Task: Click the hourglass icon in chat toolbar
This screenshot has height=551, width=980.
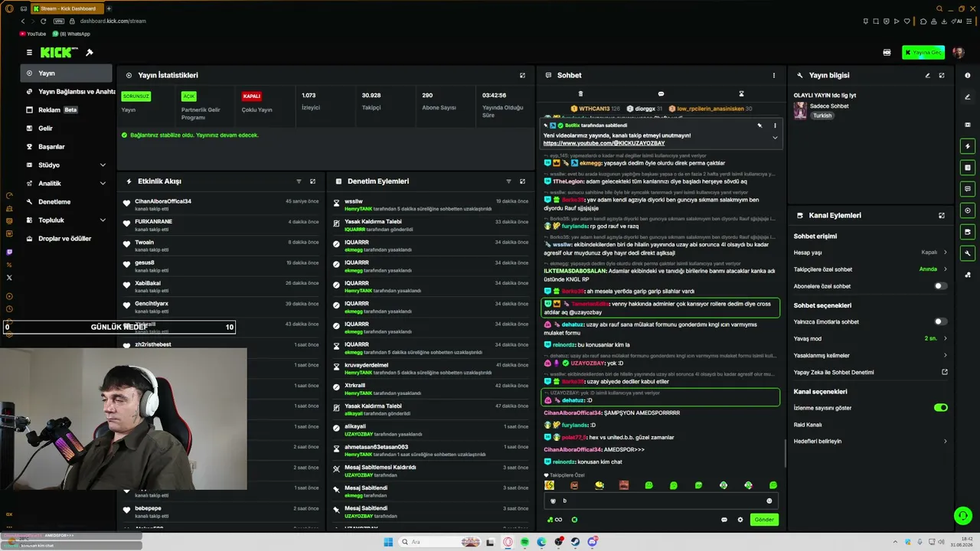Action: point(741,94)
